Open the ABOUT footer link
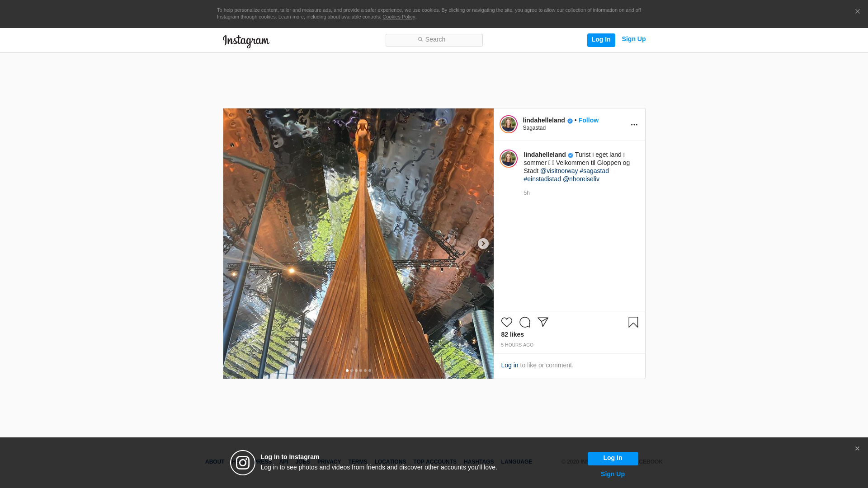The width and height of the screenshot is (868, 488). (x=215, y=462)
